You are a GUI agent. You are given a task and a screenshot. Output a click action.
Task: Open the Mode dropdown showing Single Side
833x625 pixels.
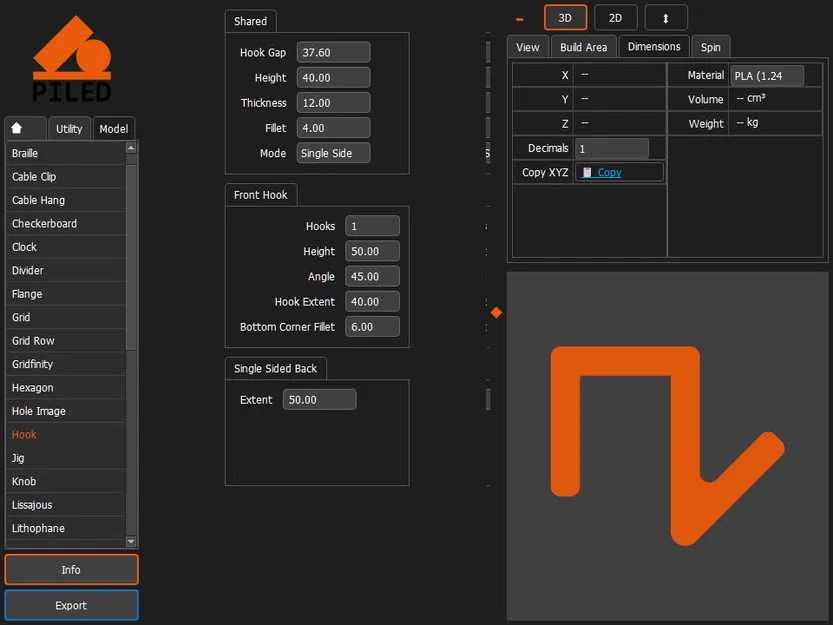click(x=333, y=153)
